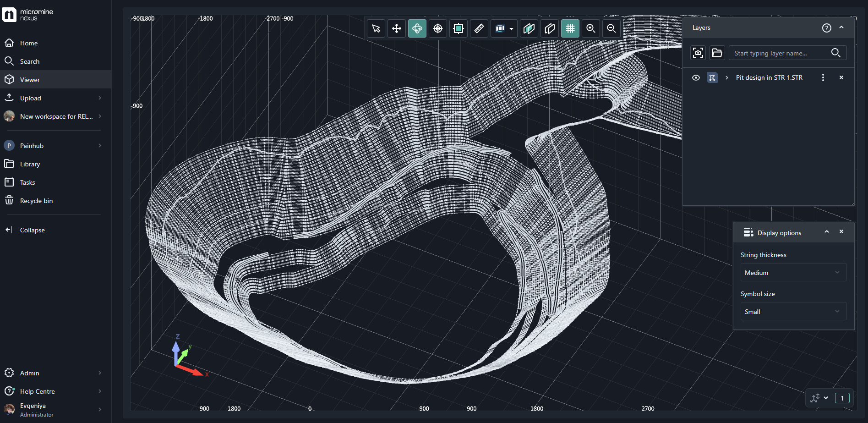Zoom in with the magnifier plus
Screen dimensions: 868x423
pos(591,28)
